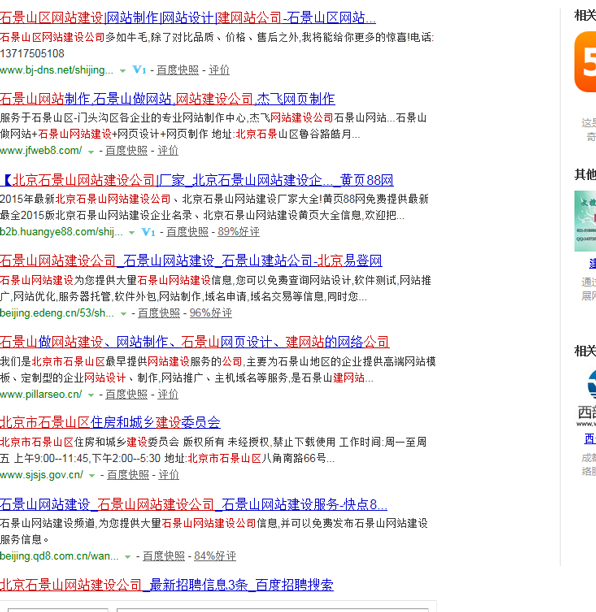The height and width of the screenshot is (612, 596).
Task: Click the 96%好评 rating link
Action: (x=211, y=313)
